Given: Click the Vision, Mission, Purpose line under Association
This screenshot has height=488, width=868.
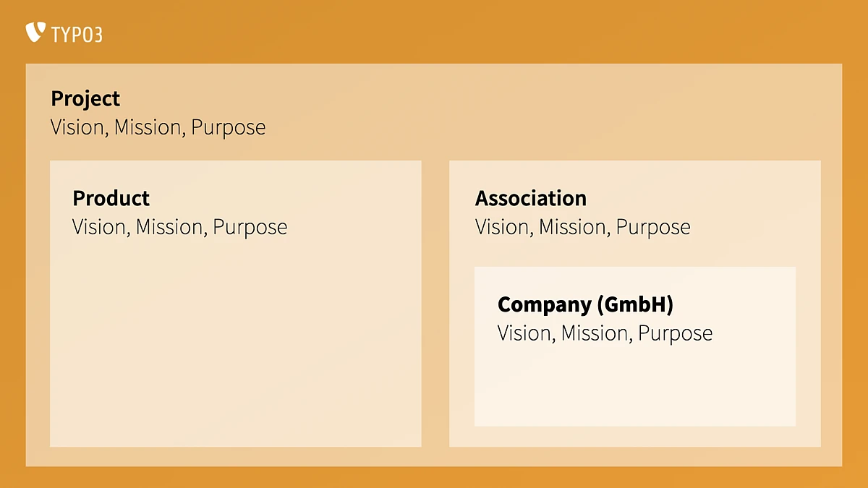Looking at the screenshot, I should click(582, 228).
